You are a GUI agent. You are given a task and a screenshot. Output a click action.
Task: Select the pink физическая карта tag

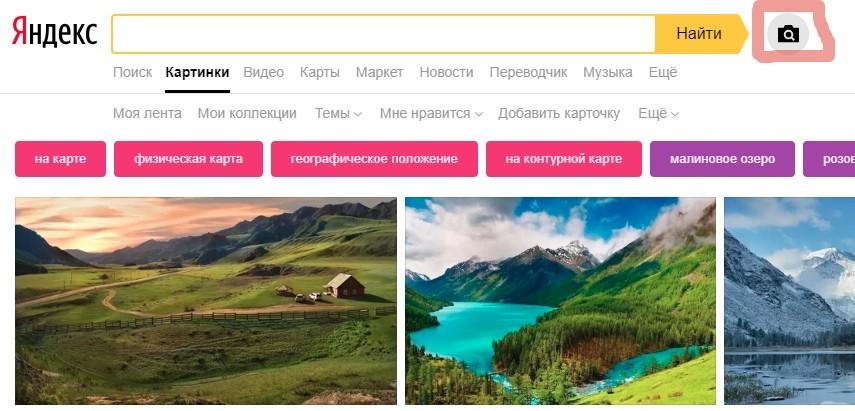click(188, 159)
